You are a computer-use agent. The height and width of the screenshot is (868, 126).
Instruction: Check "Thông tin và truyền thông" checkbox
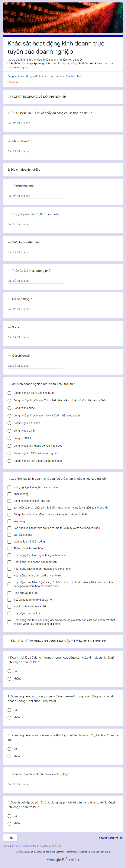pos(9,548)
